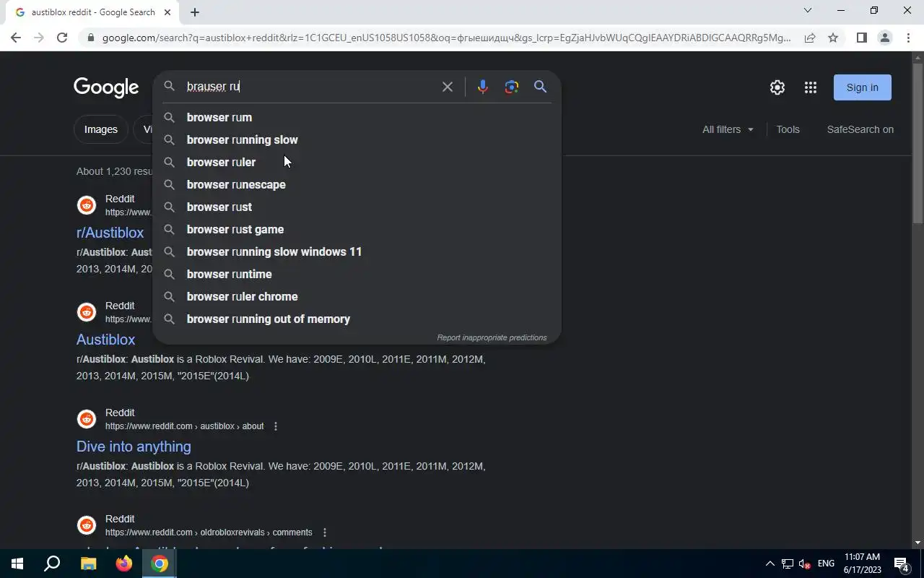Open Google quick settings gear
Image resolution: width=924 pixels, height=578 pixels.
pyautogui.click(x=777, y=87)
